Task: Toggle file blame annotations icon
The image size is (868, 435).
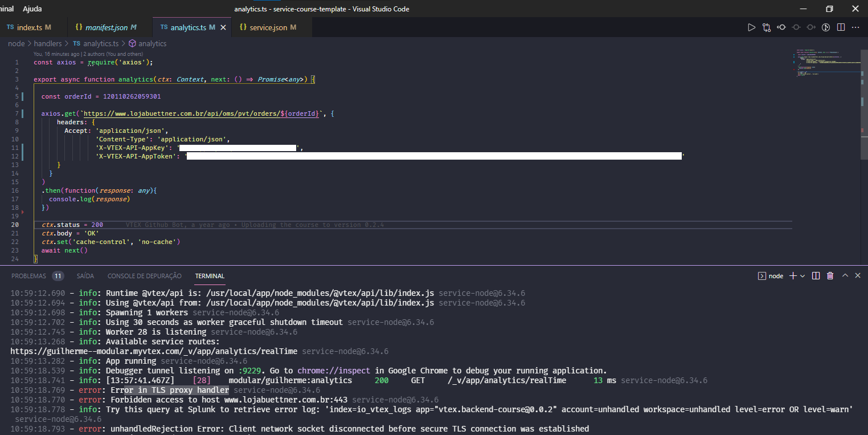Action: coord(825,27)
